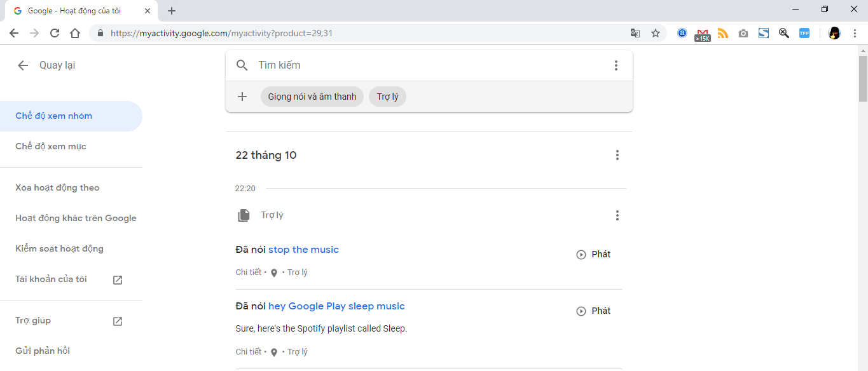This screenshot has height=371, width=868.
Task: Select Chế độ xem nhóm view
Action: pyautogui.click(x=54, y=116)
